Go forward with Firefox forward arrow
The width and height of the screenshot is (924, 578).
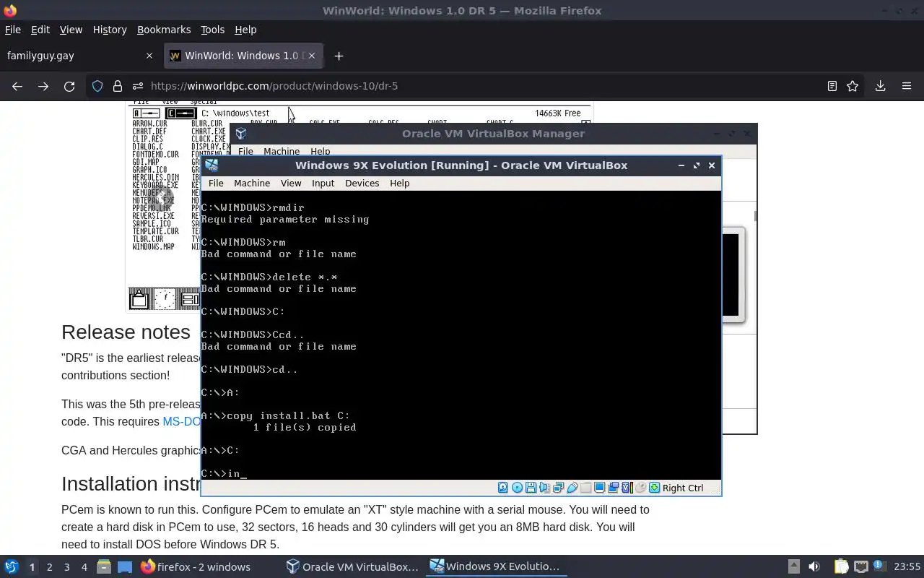pyautogui.click(x=43, y=86)
